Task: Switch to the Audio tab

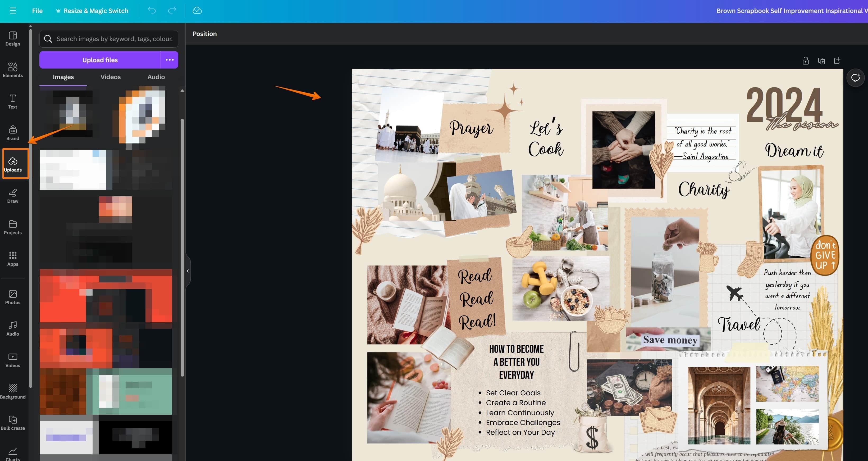Action: click(x=156, y=76)
